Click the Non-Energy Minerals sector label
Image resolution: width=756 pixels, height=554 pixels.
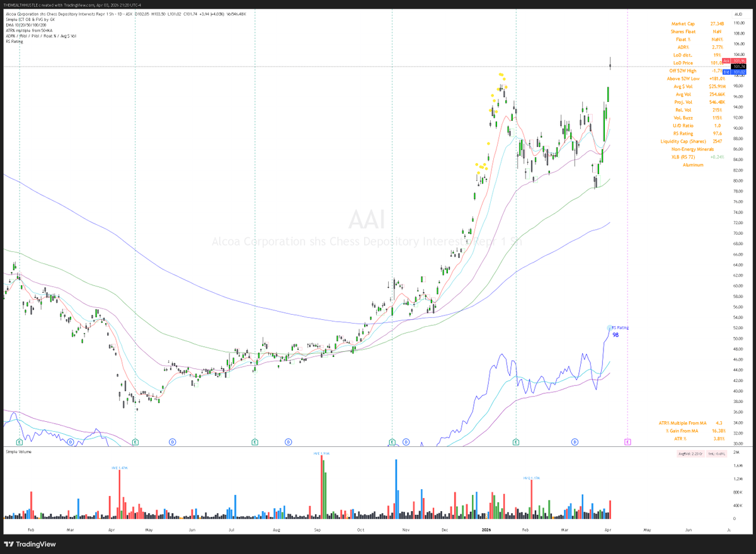(x=692, y=149)
